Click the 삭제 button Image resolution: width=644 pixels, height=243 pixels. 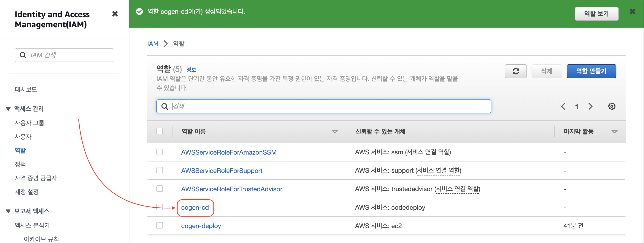click(x=546, y=71)
